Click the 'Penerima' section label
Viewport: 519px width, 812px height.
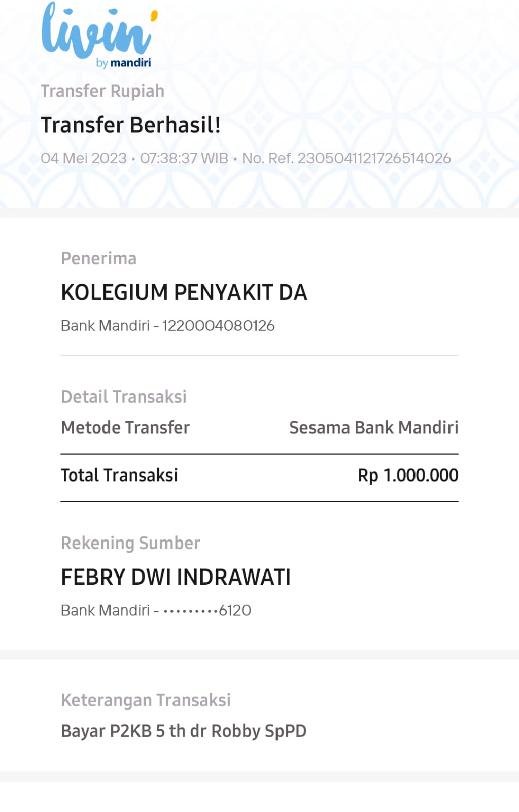tap(99, 259)
